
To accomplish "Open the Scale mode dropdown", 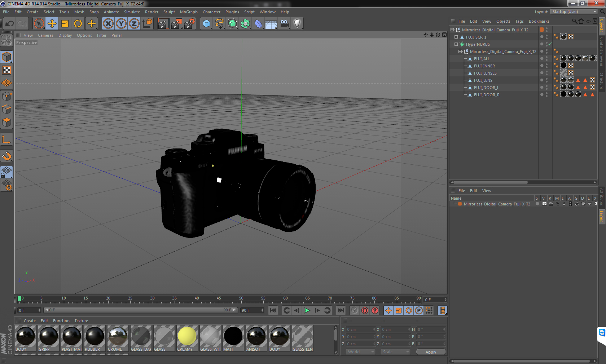I will pyautogui.click(x=395, y=352).
